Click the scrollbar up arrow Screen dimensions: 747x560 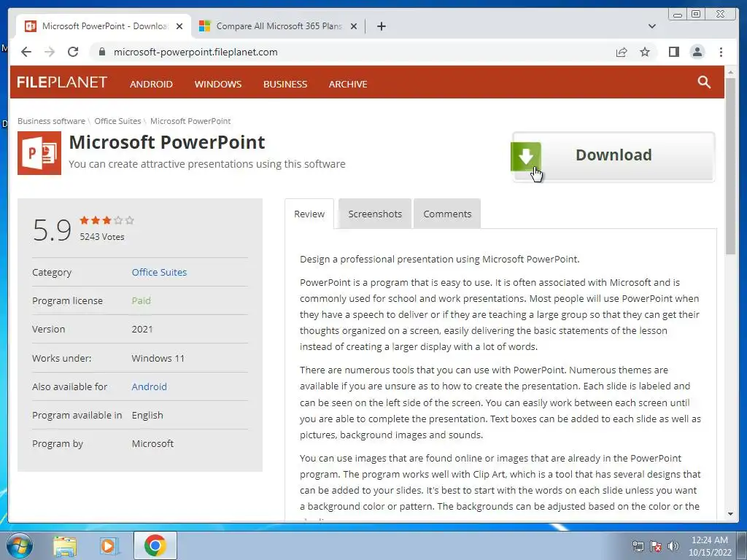(730, 72)
